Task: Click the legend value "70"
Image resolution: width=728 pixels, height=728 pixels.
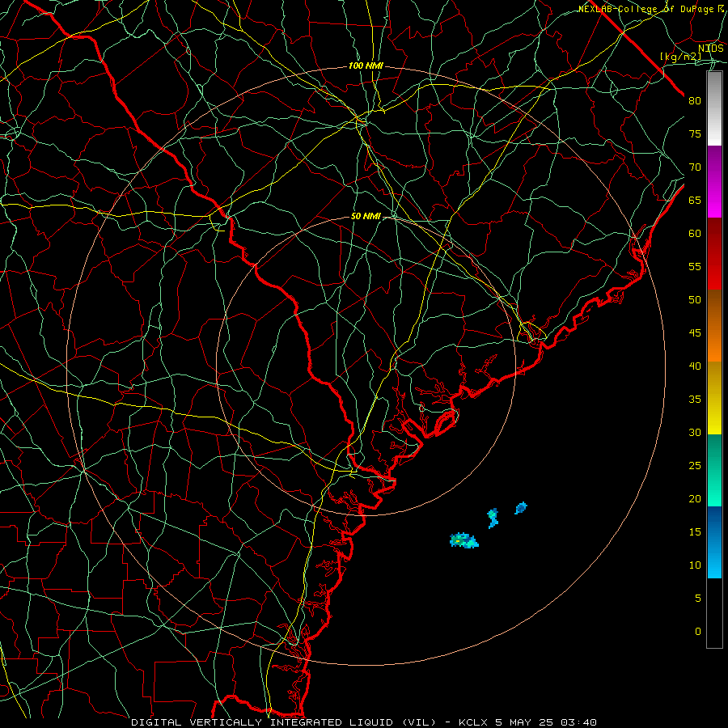Action: coord(695,167)
